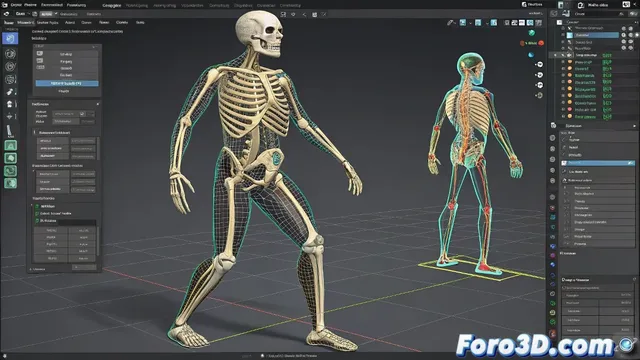Toggle visibility eye of highlighted outliner row
This screenshot has width=640, height=360.
pos(623,35)
